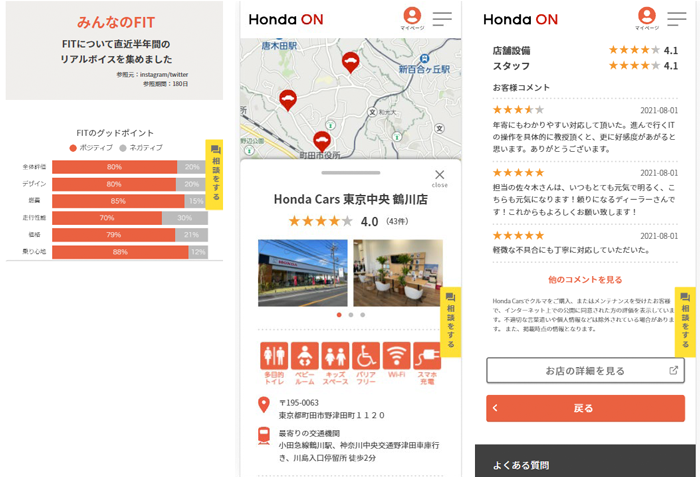Open マイページ user icon in middle screen
Image resolution: width=700 pixels, height=477 pixels.
click(x=412, y=18)
